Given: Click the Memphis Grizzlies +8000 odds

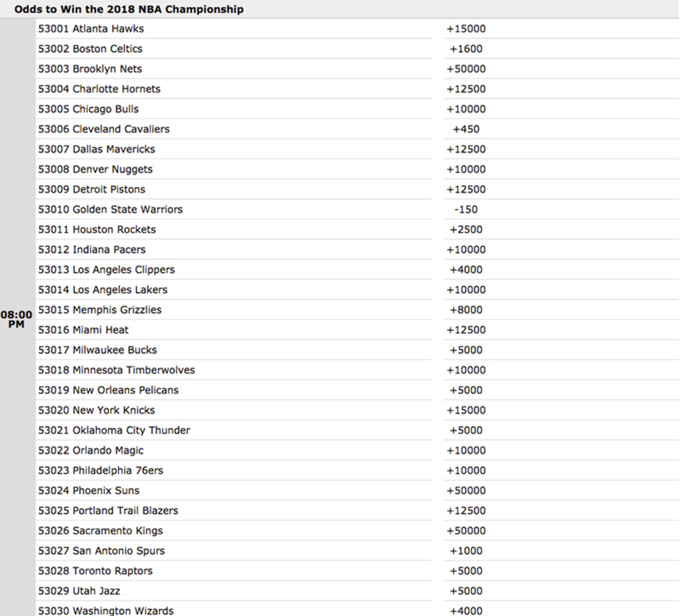Looking at the screenshot, I should pyautogui.click(x=465, y=310).
